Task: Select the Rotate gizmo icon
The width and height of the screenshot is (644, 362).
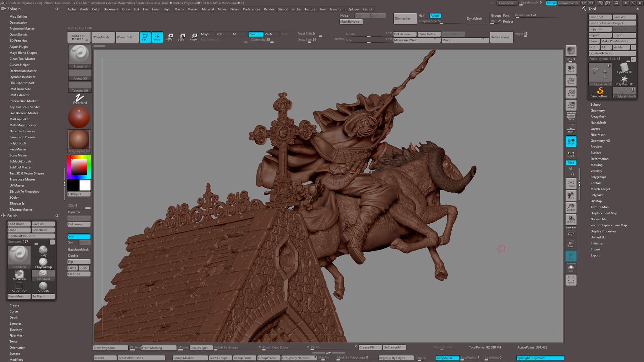Action: [194, 37]
